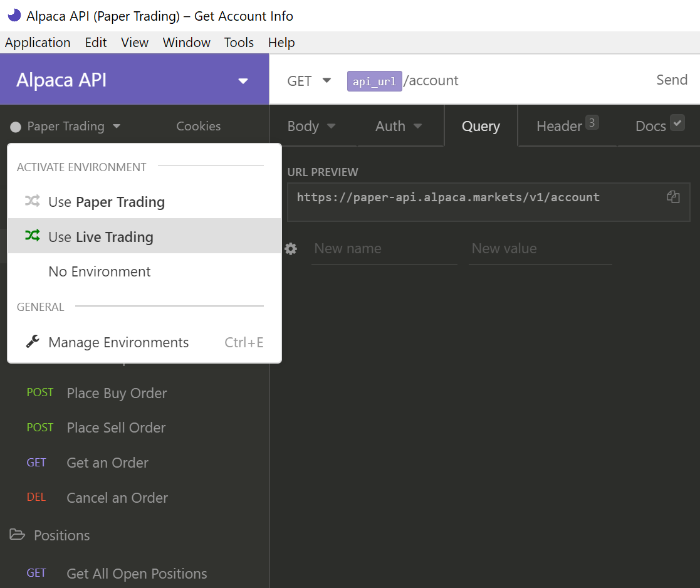700x588 pixels.
Task: Click the api_url environment variable tag
Action: 374,81
